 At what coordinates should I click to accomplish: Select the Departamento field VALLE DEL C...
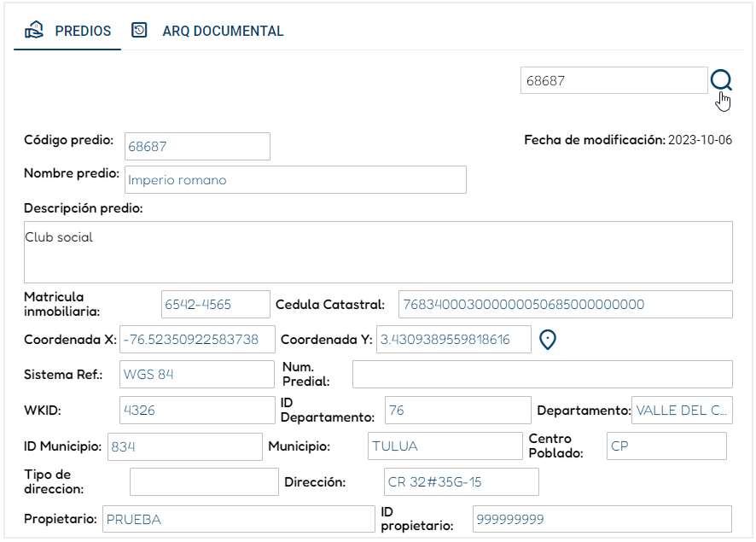point(682,411)
